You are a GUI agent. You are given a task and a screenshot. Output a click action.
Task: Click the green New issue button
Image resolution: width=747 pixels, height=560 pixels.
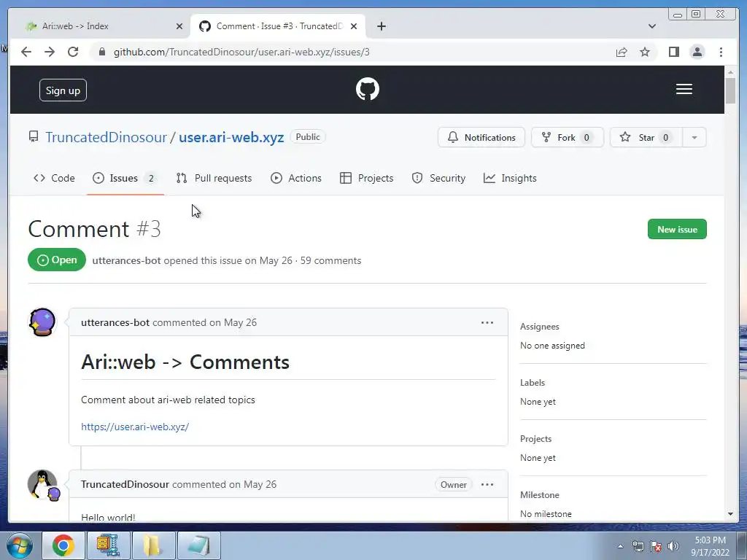(x=677, y=230)
